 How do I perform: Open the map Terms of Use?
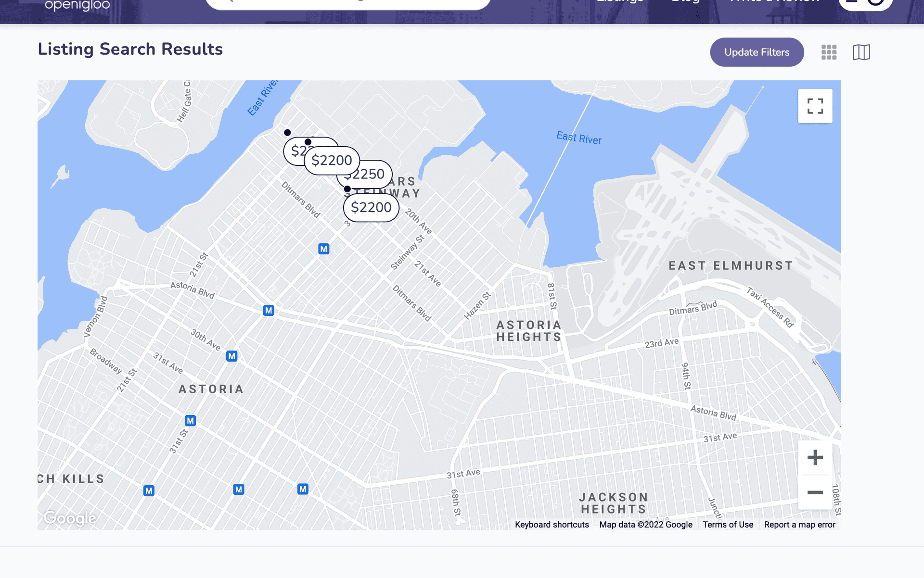[x=728, y=525]
